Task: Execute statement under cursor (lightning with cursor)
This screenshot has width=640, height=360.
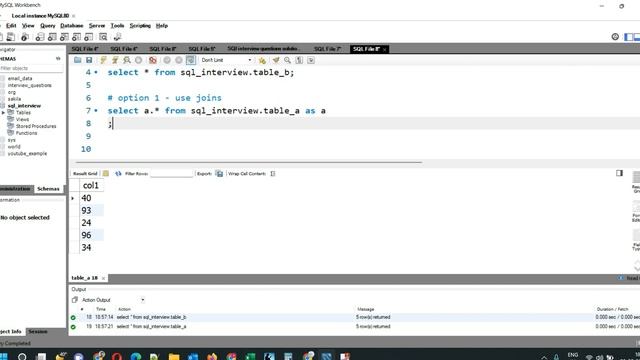Action: (115, 60)
